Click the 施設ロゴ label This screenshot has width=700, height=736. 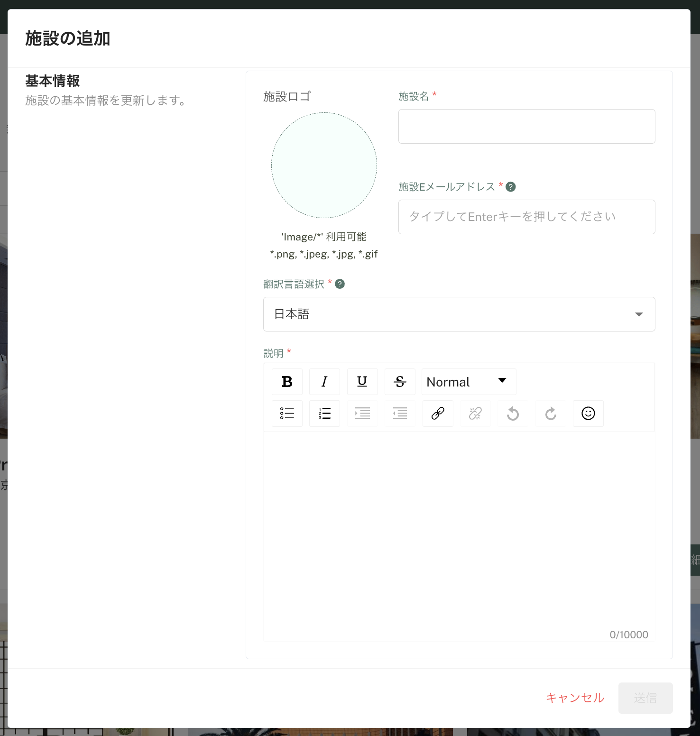tap(287, 97)
